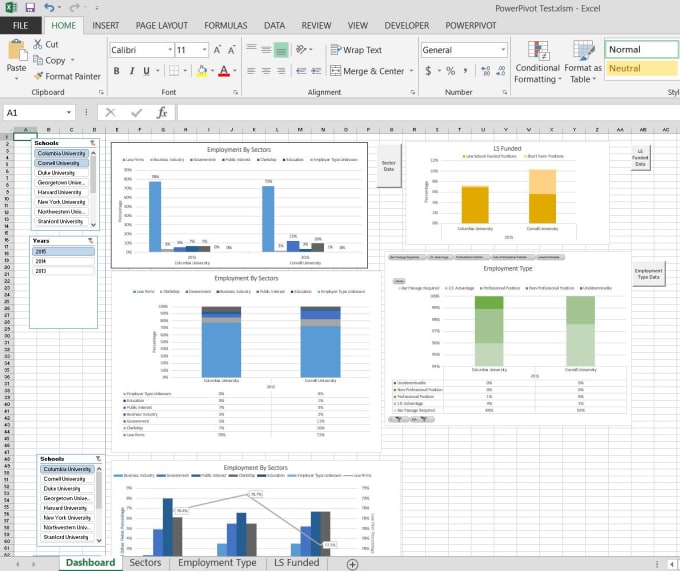Align text to bottom of cell
Screen dimensions: 680x571
pos(281,50)
